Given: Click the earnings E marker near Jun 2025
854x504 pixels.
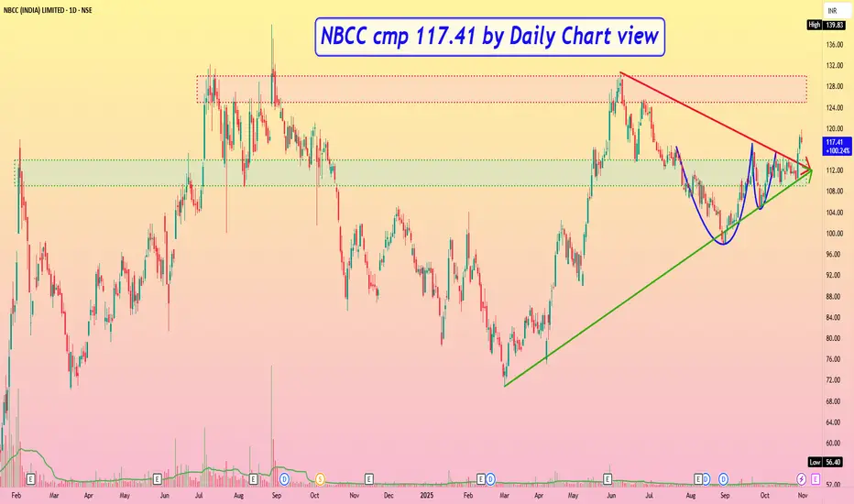Looking at the screenshot, I should (608, 479).
